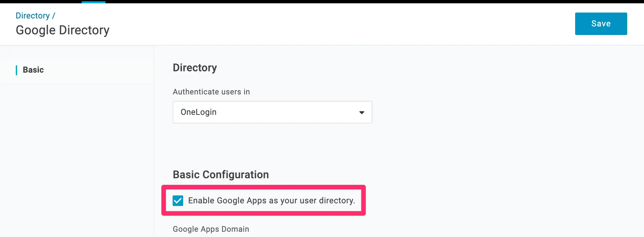The width and height of the screenshot is (644, 237).
Task: Click 'Enable Google Apps as your user directory.' label
Action: 271,201
